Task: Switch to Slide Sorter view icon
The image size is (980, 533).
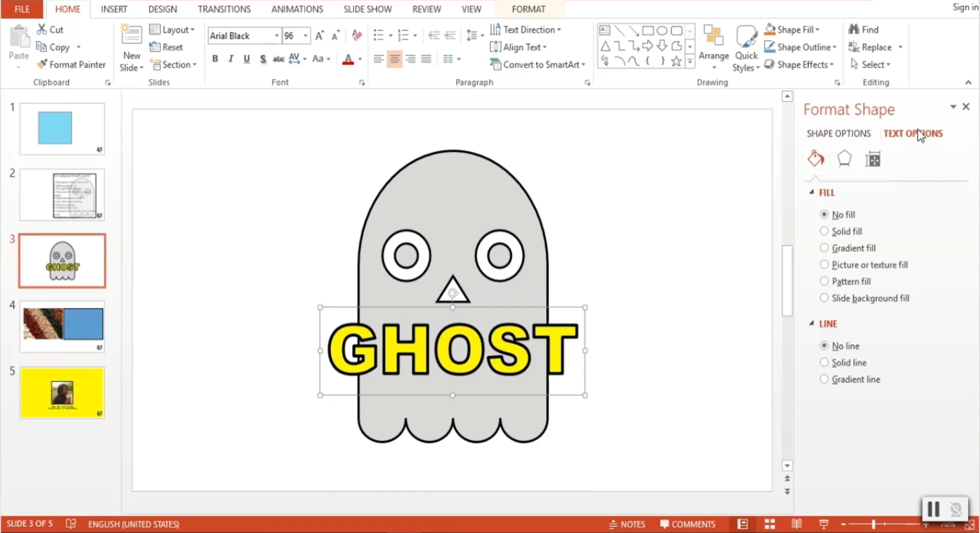Action: (x=770, y=524)
